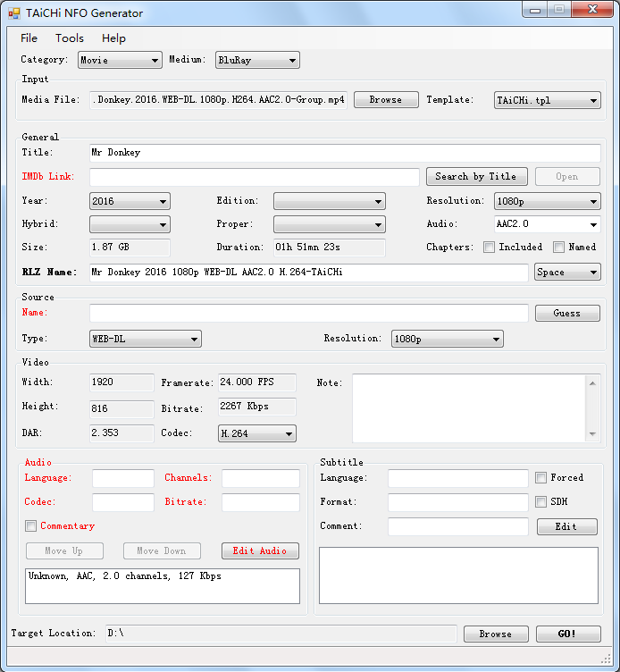
Task: Click the Size field 1.87 GB
Action: point(130,248)
